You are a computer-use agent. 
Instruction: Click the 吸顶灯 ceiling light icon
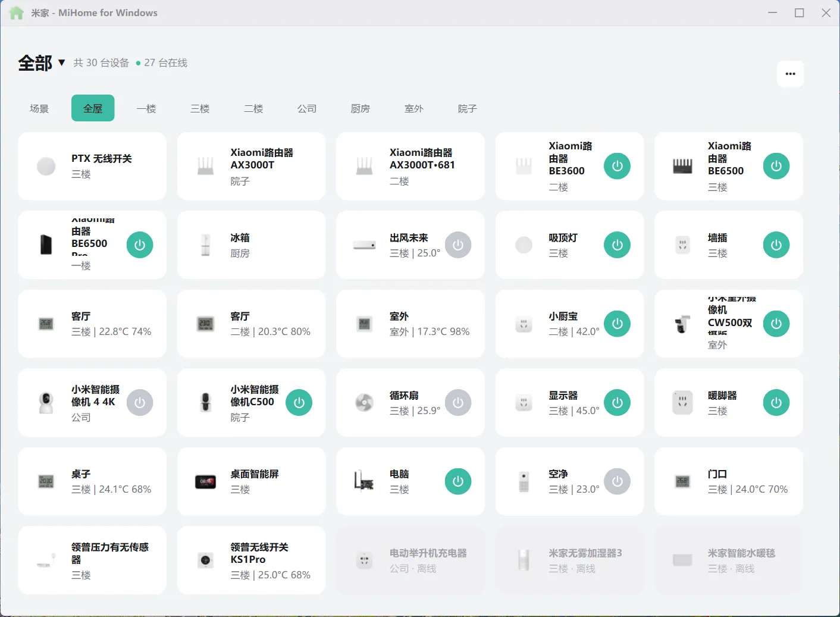(x=524, y=245)
